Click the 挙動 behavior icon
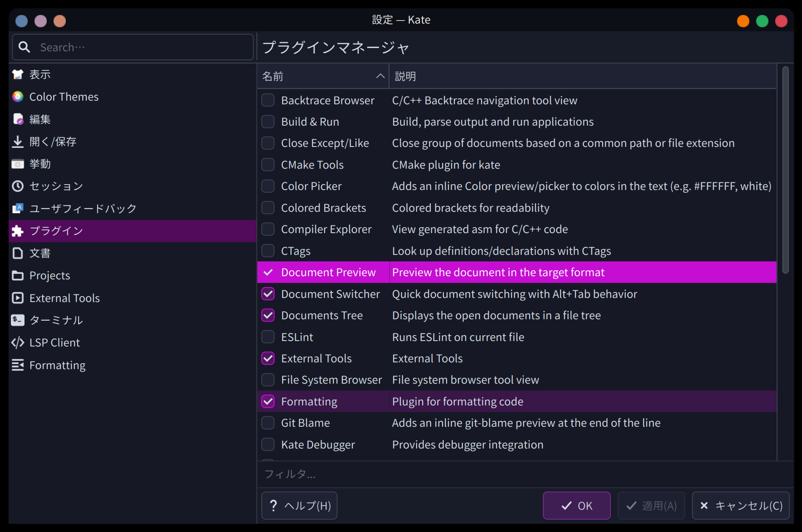Viewport: 802px width, 532px height. coord(18,164)
